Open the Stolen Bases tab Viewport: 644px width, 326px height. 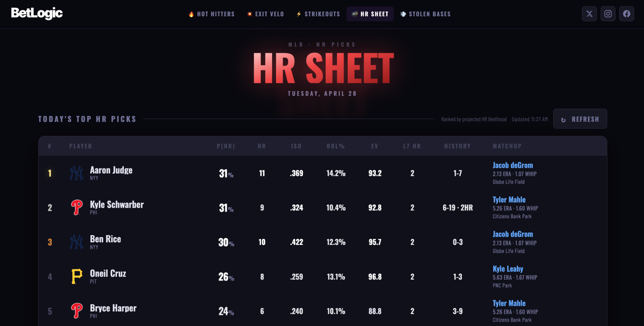(x=425, y=14)
